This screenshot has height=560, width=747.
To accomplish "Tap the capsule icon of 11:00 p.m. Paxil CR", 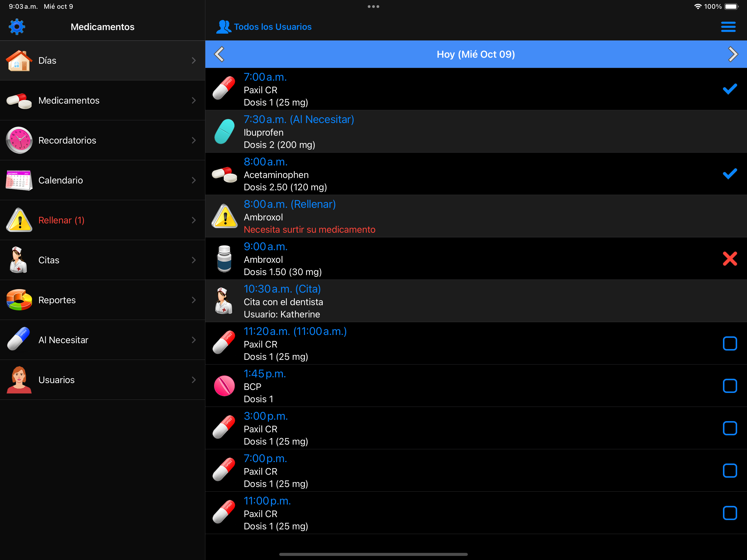I will 224,512.
